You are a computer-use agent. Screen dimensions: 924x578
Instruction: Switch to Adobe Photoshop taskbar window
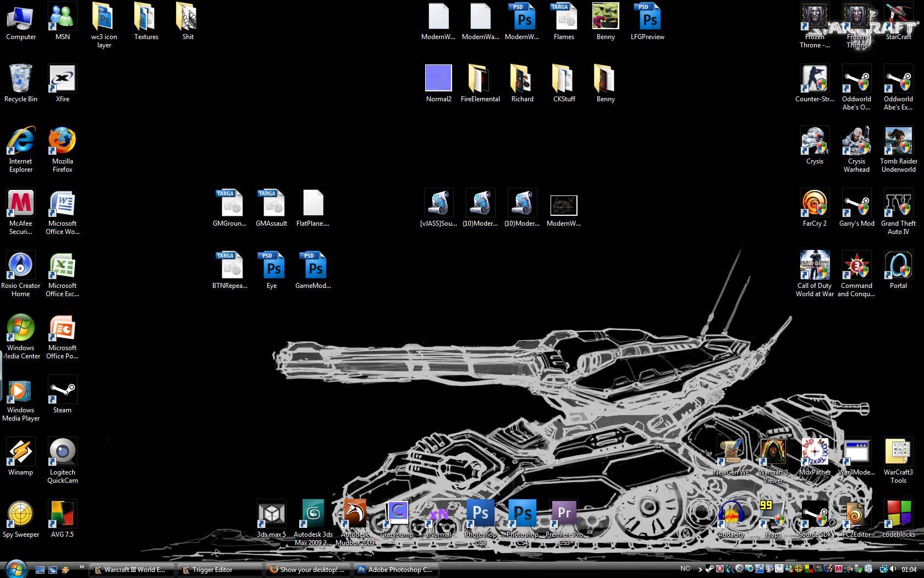tap(396, 570)
